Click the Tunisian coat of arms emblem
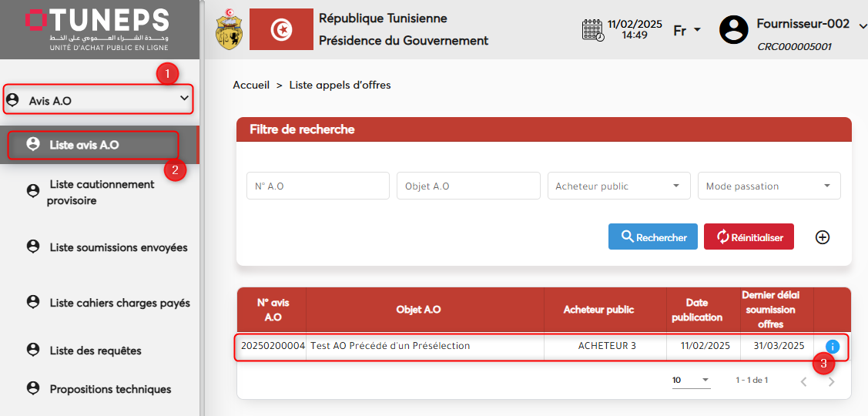 [227, 30]
